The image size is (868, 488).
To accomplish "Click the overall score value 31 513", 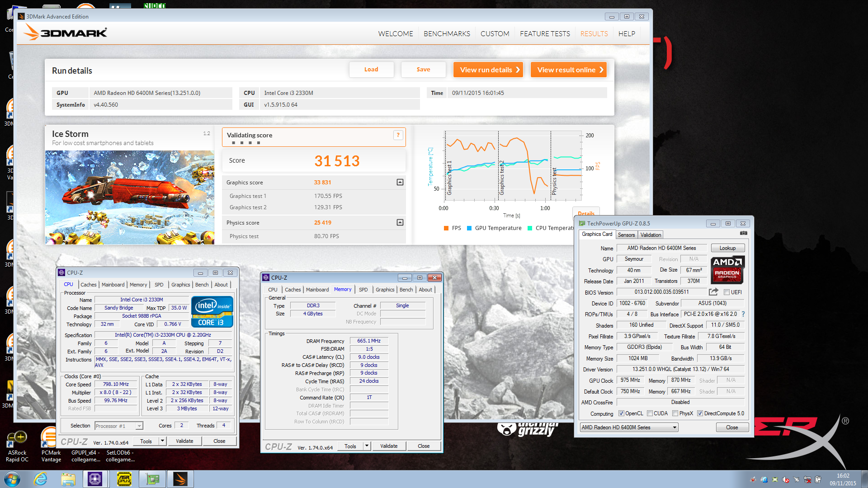I will pyautogui.click(x=337, y=161).
